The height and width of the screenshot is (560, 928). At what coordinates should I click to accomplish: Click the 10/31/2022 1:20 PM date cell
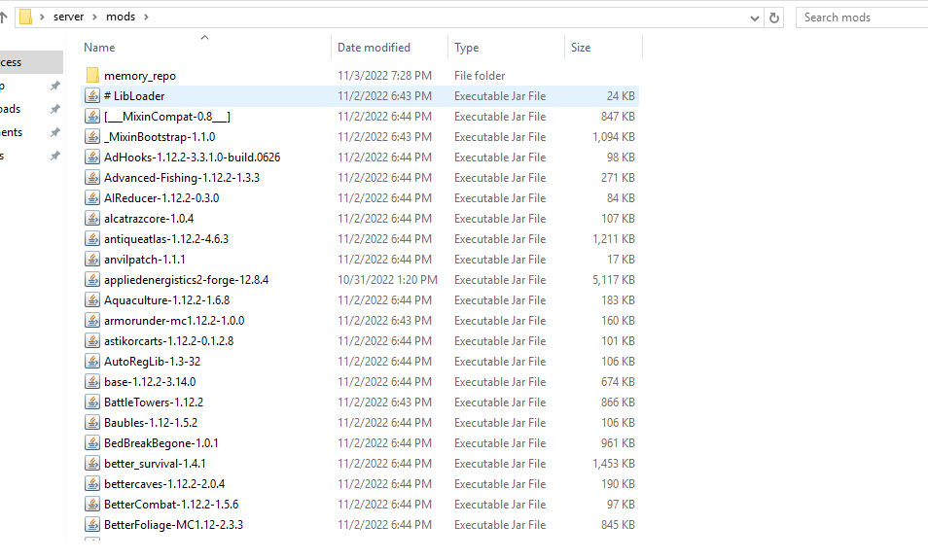pos(388,280)
